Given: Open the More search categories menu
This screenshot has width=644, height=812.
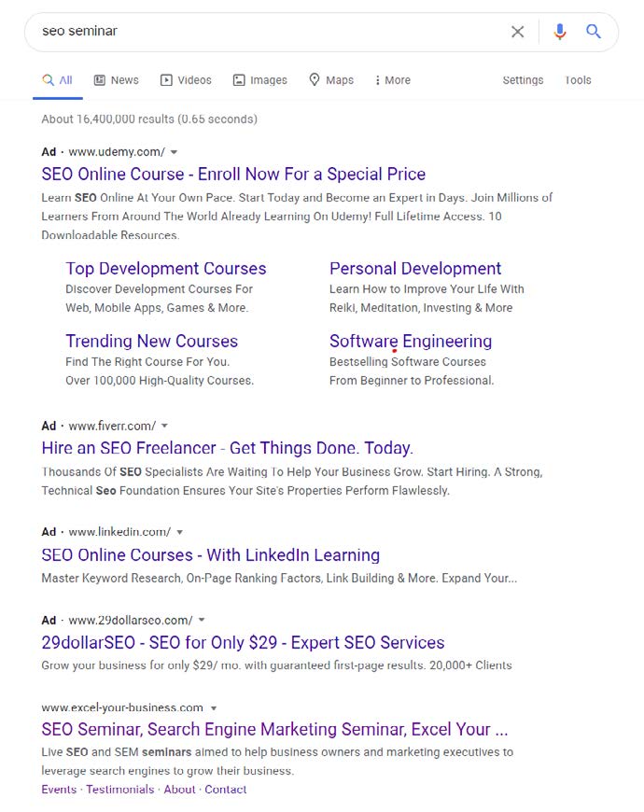Looking at the screenshot, I should coord(392,80).
